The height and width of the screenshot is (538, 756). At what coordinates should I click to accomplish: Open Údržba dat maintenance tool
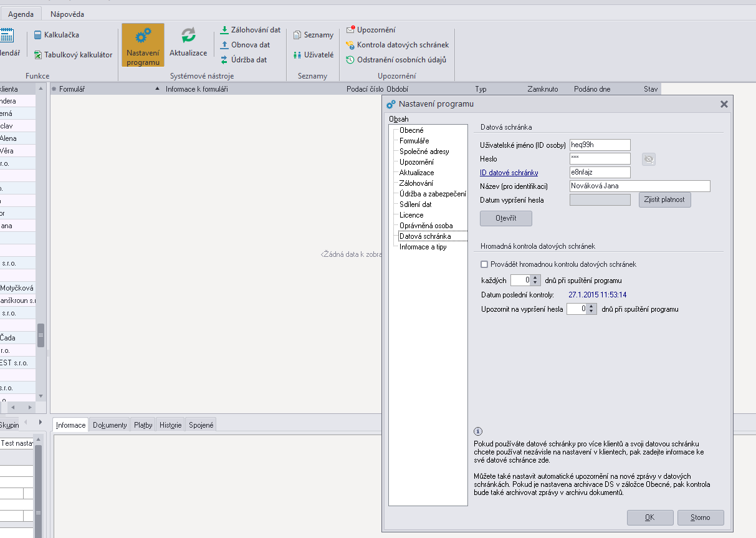tap(243, 60)
